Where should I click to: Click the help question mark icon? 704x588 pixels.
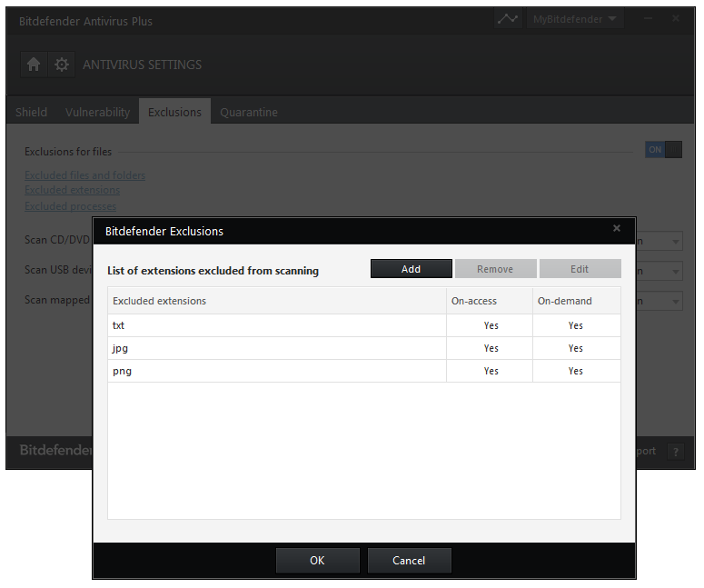[676, 452]
